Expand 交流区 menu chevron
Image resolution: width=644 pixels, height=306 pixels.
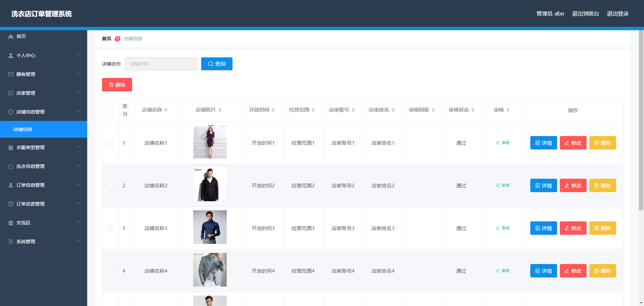pos(78,222)
